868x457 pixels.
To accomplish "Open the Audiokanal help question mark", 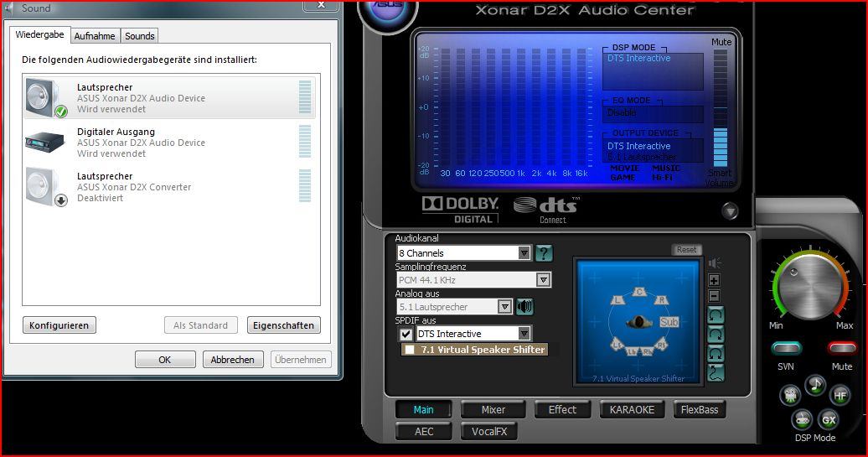I will [x=544, y=253].
